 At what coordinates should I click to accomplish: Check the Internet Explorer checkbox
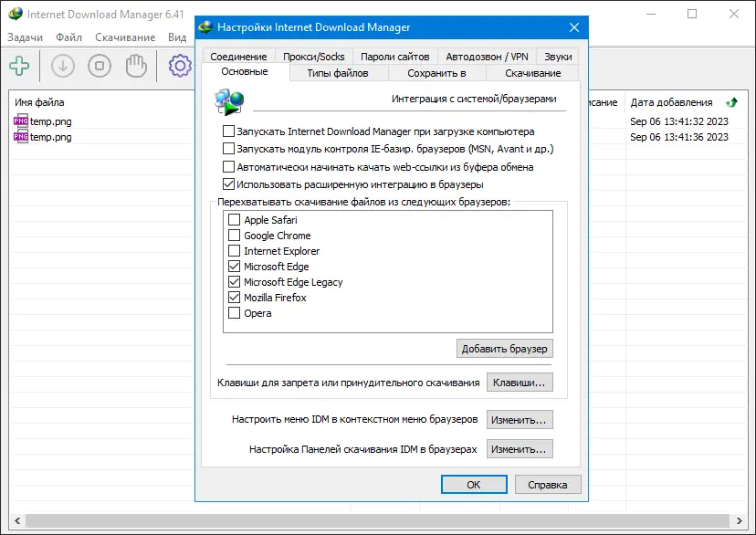pos(234,251)
